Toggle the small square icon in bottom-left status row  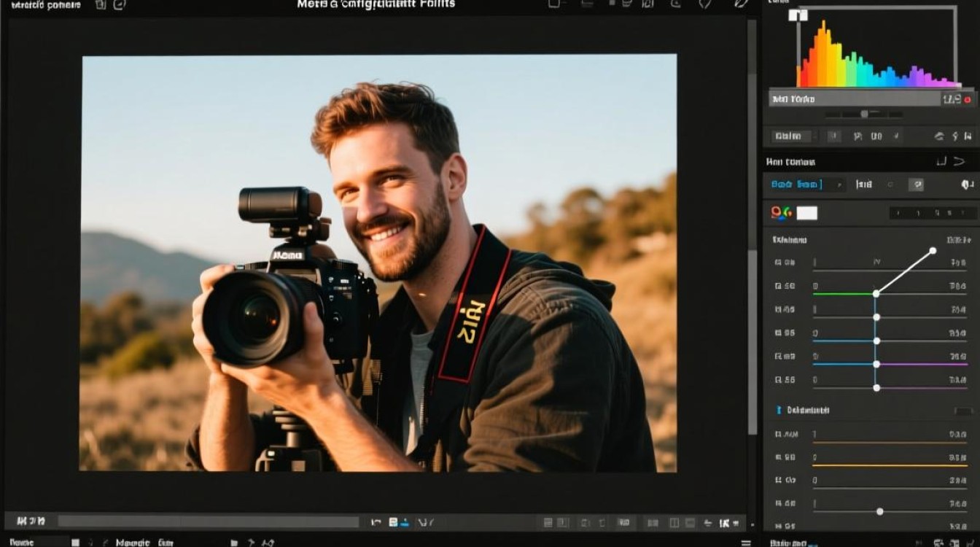tap(75, 542)
